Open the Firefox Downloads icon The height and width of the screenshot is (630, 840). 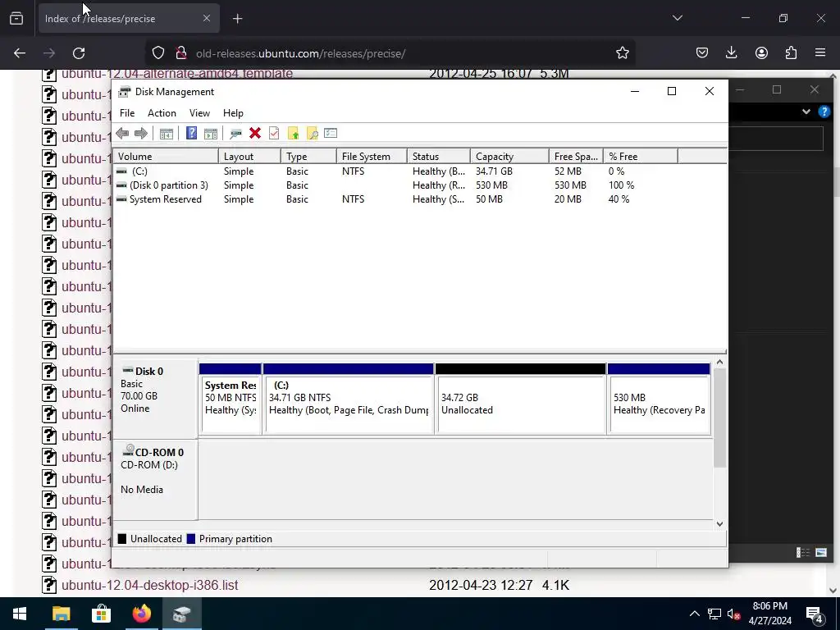[731, 53]
